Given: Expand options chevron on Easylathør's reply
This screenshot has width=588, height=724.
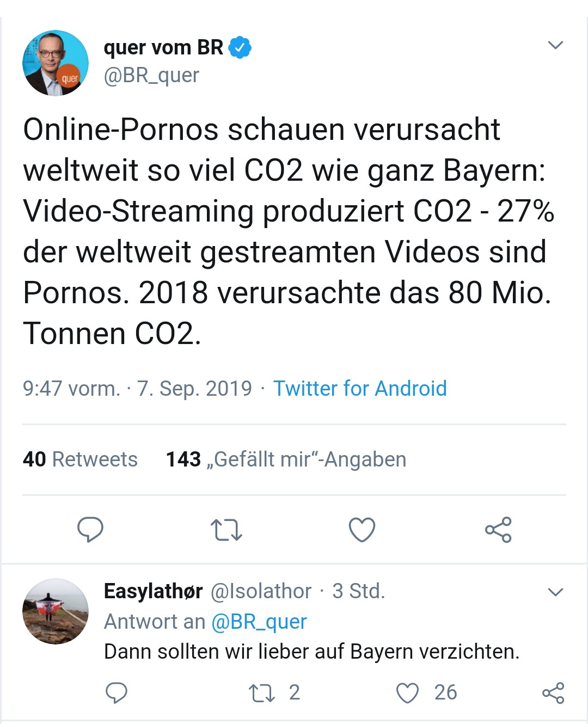Looking at the screenshot, I should click(x=555, y=592).
